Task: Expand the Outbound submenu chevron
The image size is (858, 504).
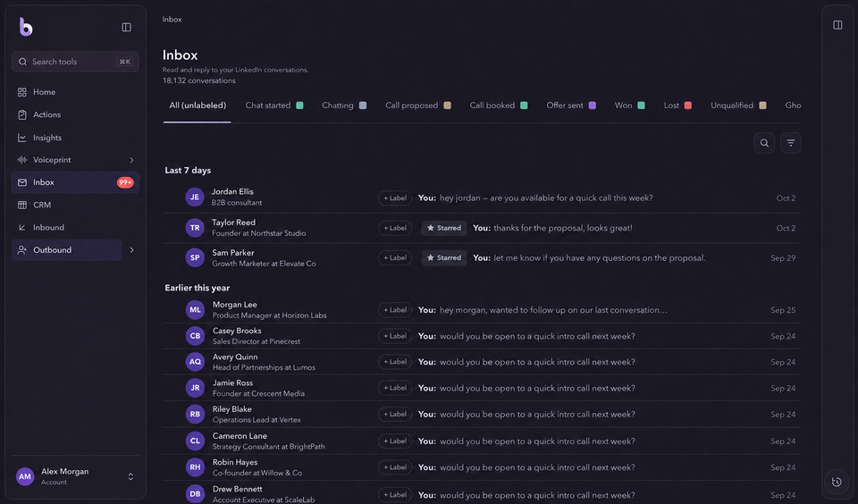Action: pos(131,250)
